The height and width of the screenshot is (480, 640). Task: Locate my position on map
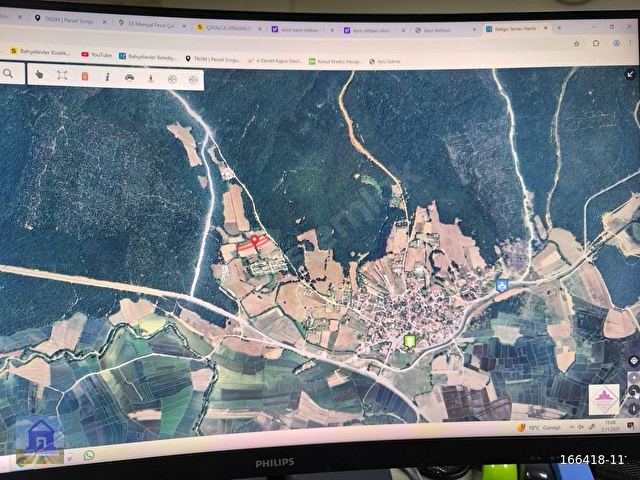tap(633, 361)
